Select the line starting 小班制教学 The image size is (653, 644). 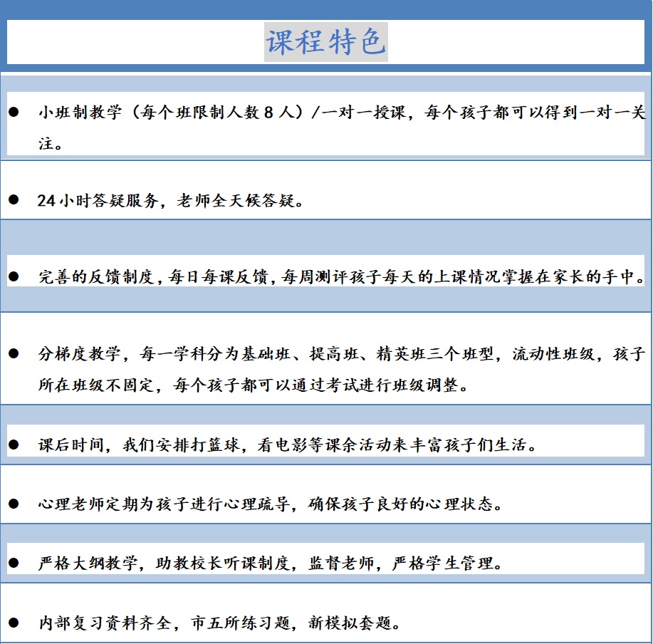click(x=342, y=113)
